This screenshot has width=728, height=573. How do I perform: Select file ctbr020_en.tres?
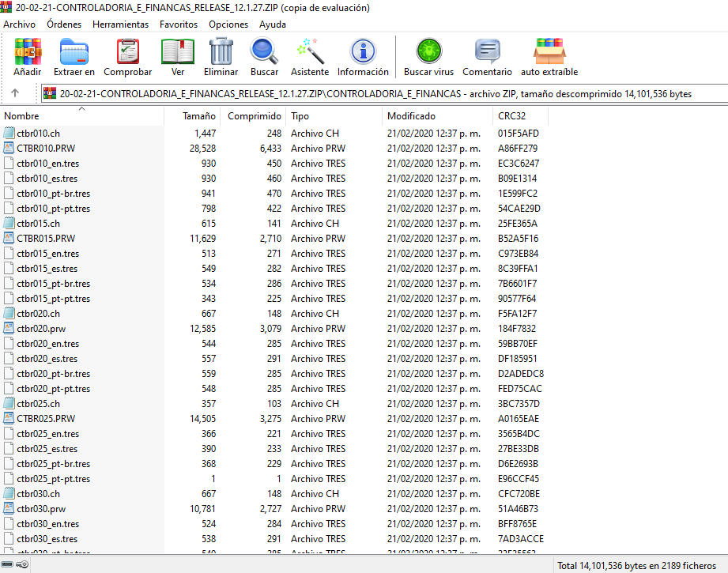47,344
